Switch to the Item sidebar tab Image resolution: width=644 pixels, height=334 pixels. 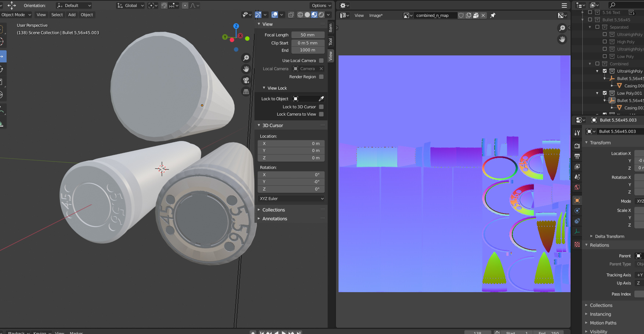pyautogui.click(x=330, y=28)
